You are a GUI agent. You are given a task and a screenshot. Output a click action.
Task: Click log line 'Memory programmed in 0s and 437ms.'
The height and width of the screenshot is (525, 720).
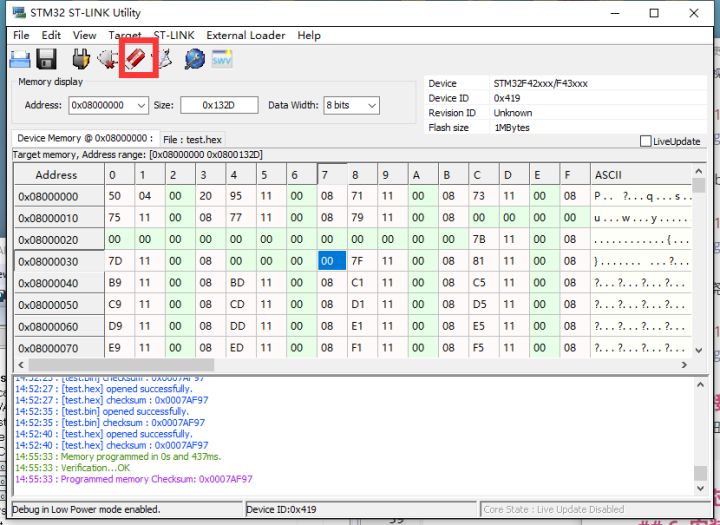pyautogui.click(x=118, y=457)
